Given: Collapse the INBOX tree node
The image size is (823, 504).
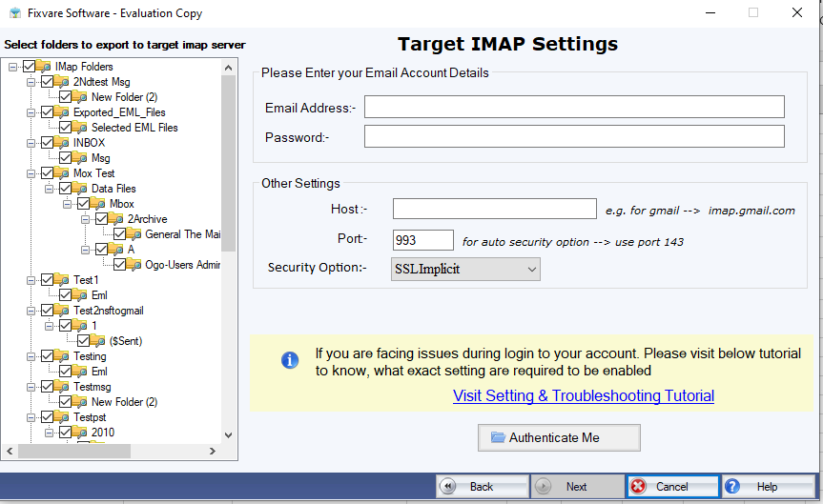Looking at the screenshot, I should pyautogui.click(x=31, y=143).
